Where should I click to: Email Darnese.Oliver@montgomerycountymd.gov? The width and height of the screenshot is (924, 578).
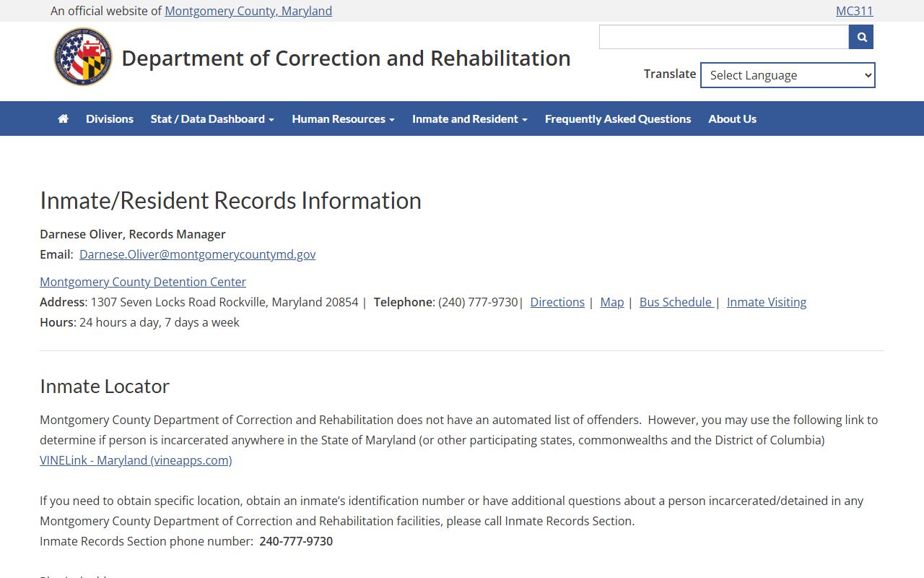pos(197,254)
